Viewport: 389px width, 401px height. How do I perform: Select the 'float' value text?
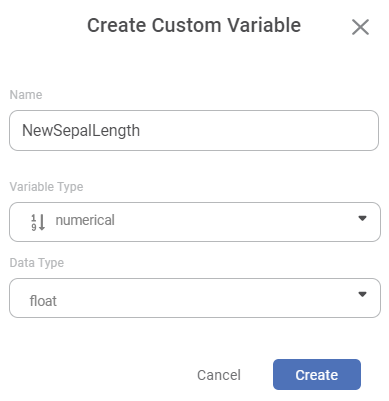[43, 301]
